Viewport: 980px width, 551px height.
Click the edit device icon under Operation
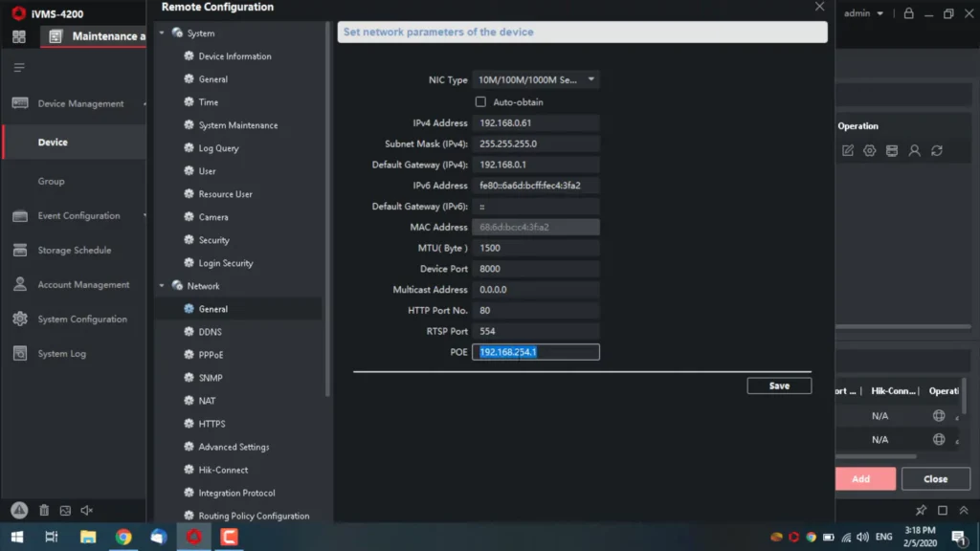pos(848,150)
